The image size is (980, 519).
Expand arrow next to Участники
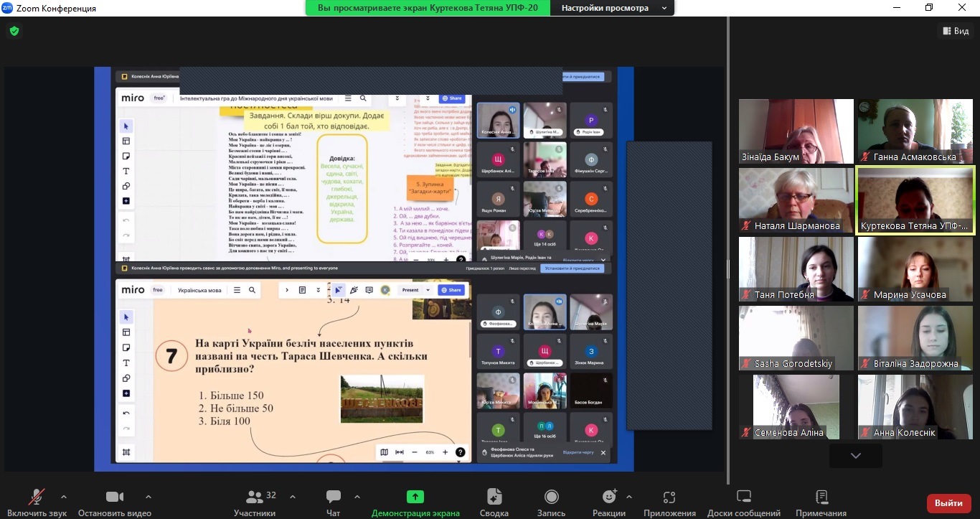[x=293, y=496]
